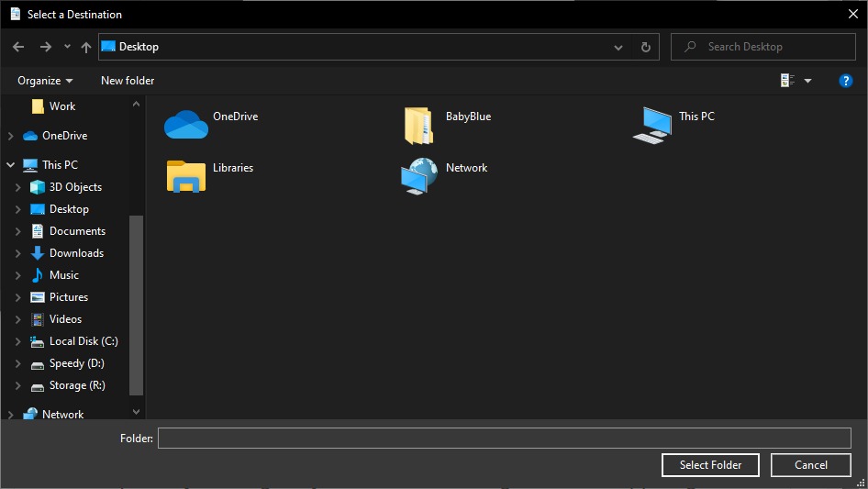Select the BabyBlue zipped folder icon
The width and height of the screenshot is (868, 489).
click(x=418, y=125)
